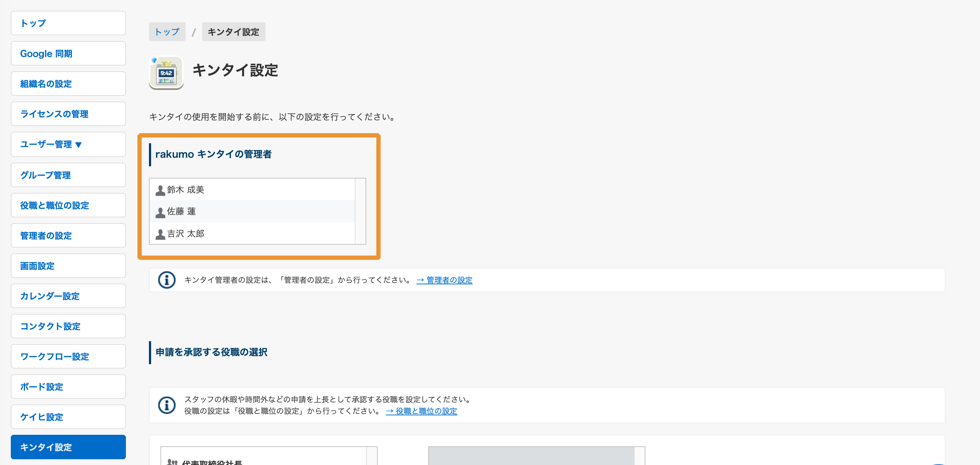Click info icon beside 役職 approval notice

(167, 405)
